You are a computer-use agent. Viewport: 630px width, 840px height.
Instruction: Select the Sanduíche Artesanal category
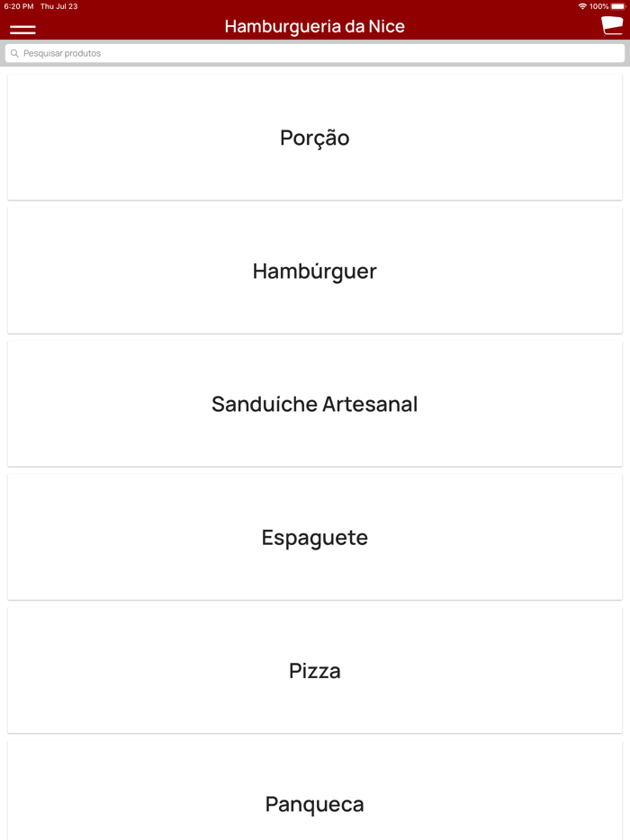pyautogui.click(x=315, y=404)
